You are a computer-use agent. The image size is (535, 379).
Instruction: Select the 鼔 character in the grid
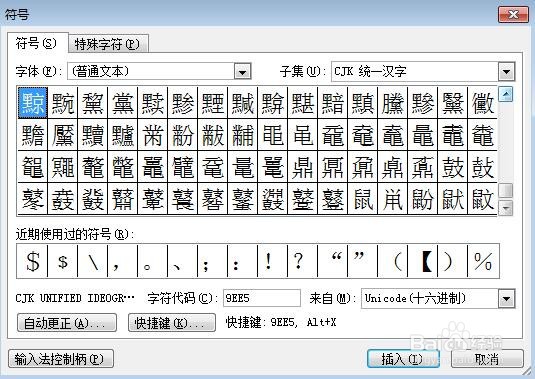(x=483, y=167)
